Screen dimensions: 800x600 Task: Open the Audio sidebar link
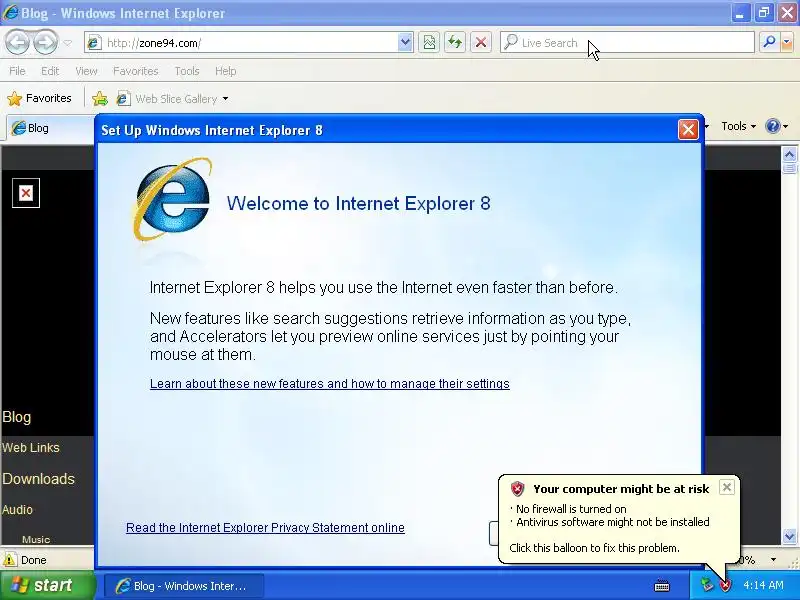(17, 509)
